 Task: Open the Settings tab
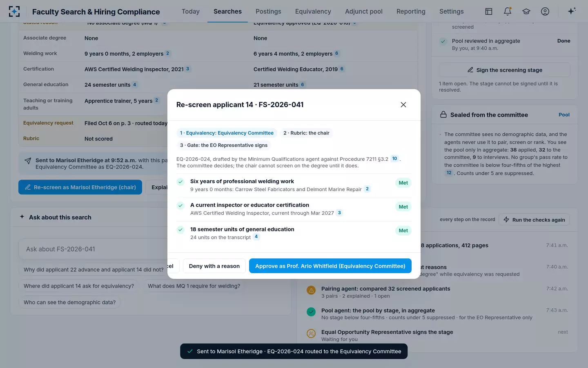click(452, 11)
